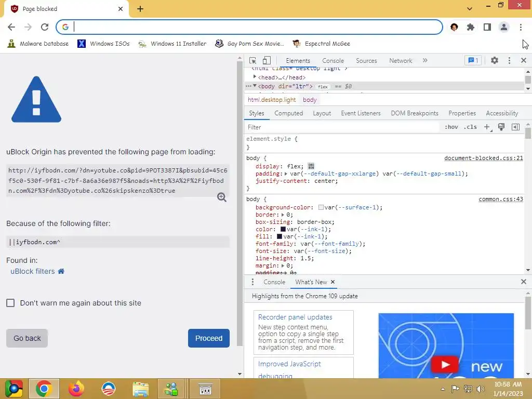The width and height of the screenshot is (532, 399).
Task: Toggle the browser side panel icon
Action: [487, 27]
